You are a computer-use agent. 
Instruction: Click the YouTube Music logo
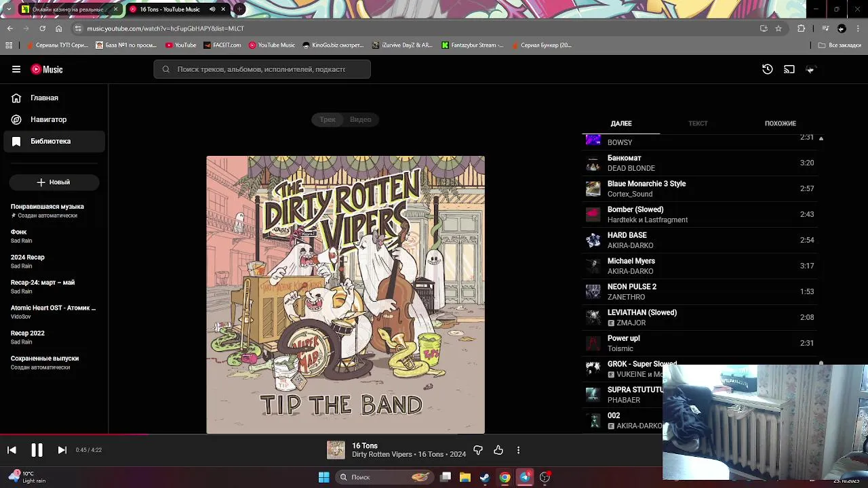[x=47, y=69]
